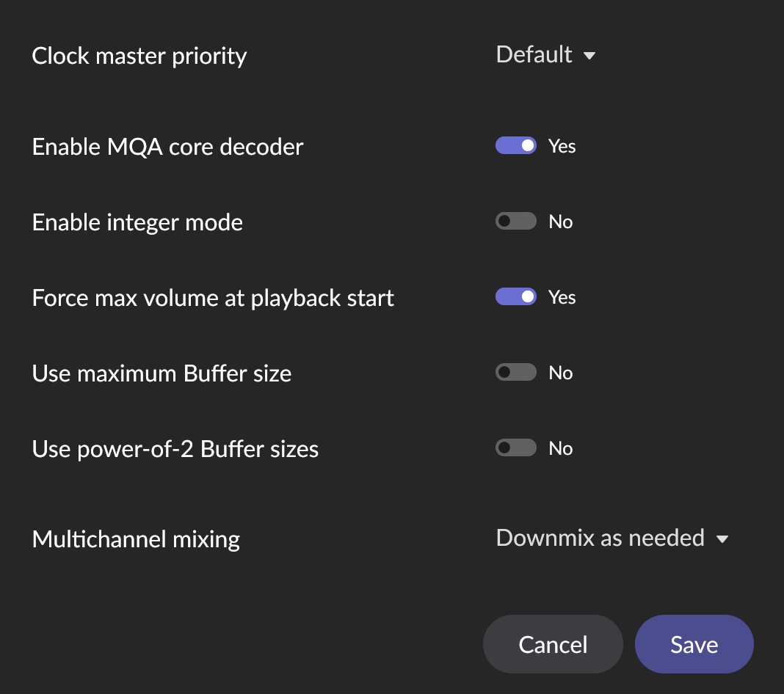Click the Yes text beside MQA decoder

(x=562, y=146)
